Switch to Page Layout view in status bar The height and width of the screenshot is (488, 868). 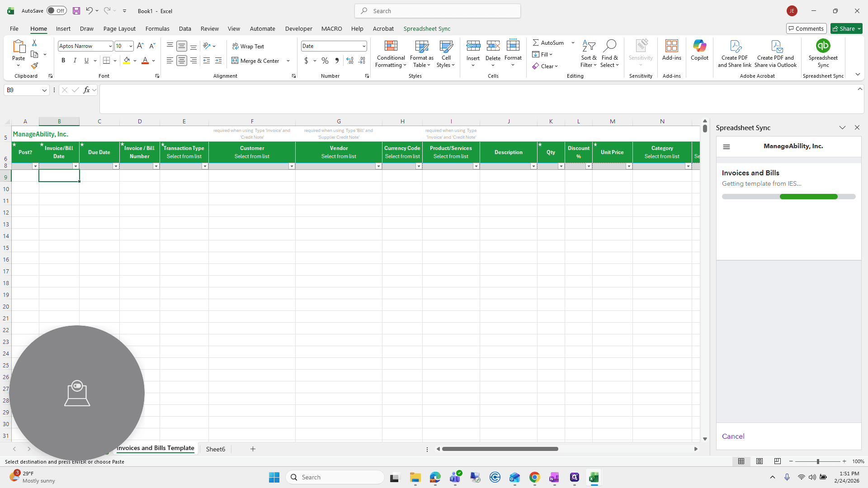(759, 461)
